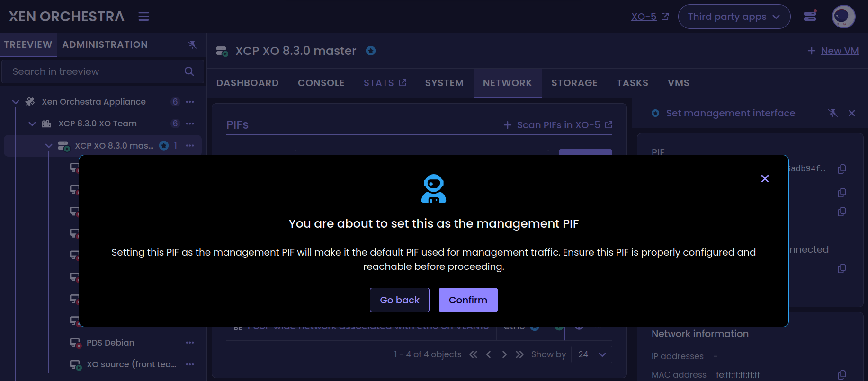Image resolution: width=868 pixels, height=381 pixels.
Task: Click the Set management interface panel title
Action: point(731,113)
